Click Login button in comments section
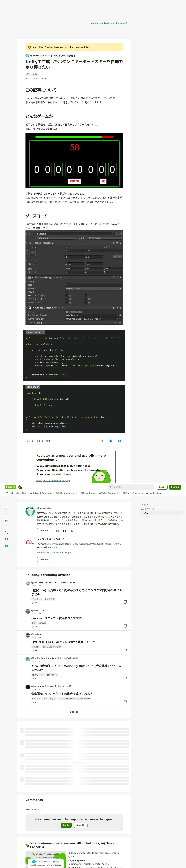This screenshot has width=186, height=868. [x=66, y=825]
